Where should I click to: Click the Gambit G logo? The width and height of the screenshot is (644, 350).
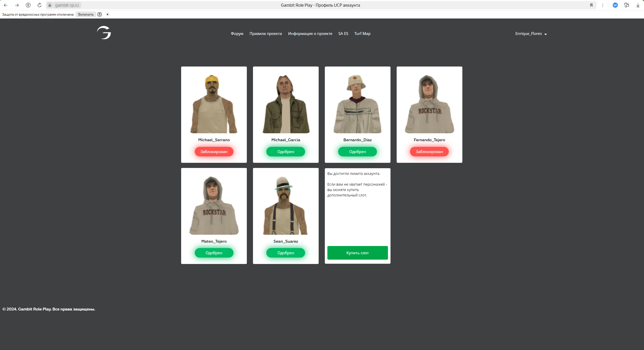click(x=104, y=33)
